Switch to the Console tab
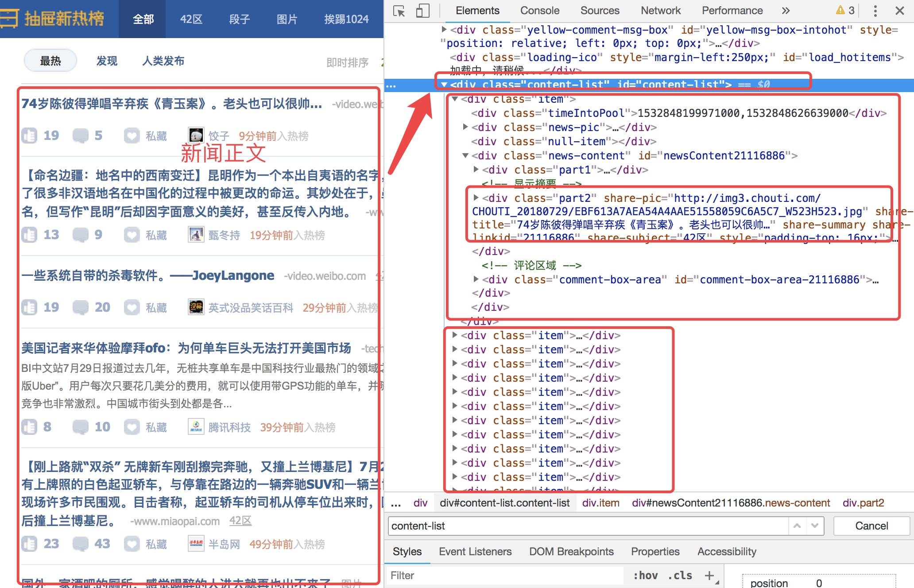 point(539,11)
